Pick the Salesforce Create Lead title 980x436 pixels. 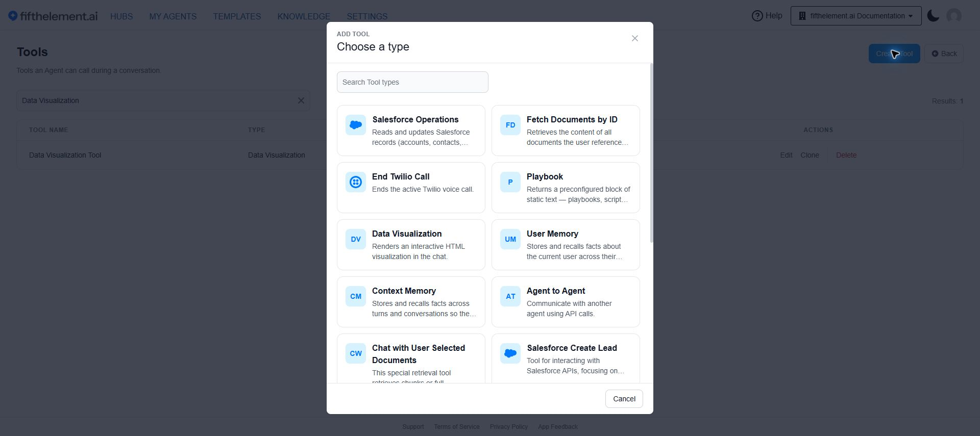click(572, 348)
